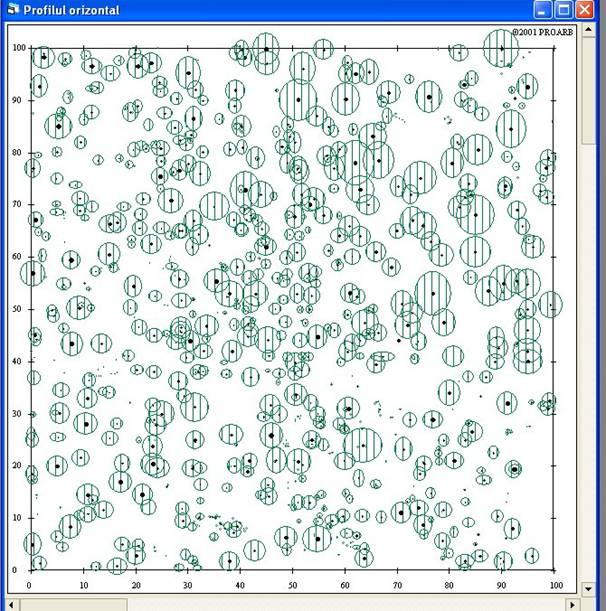The image size is (606, 611).
Task: Click the vertical scrollbar thumb
Action: tap(588, 91)
